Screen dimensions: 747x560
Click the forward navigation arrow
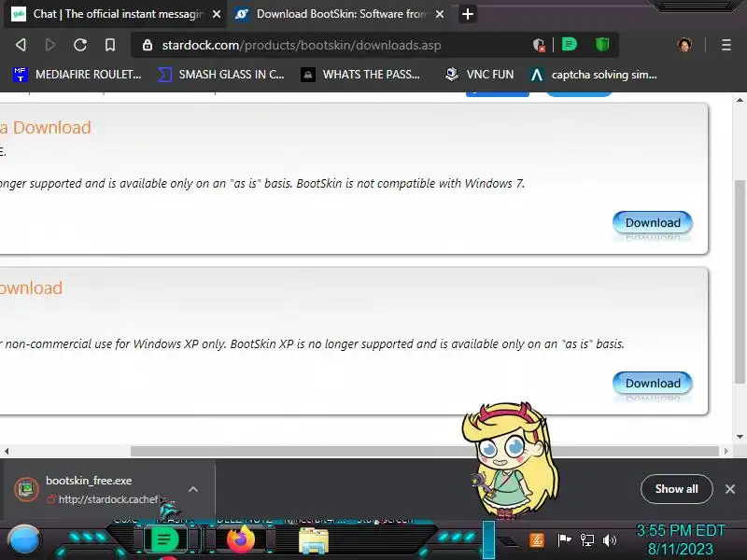50,45
